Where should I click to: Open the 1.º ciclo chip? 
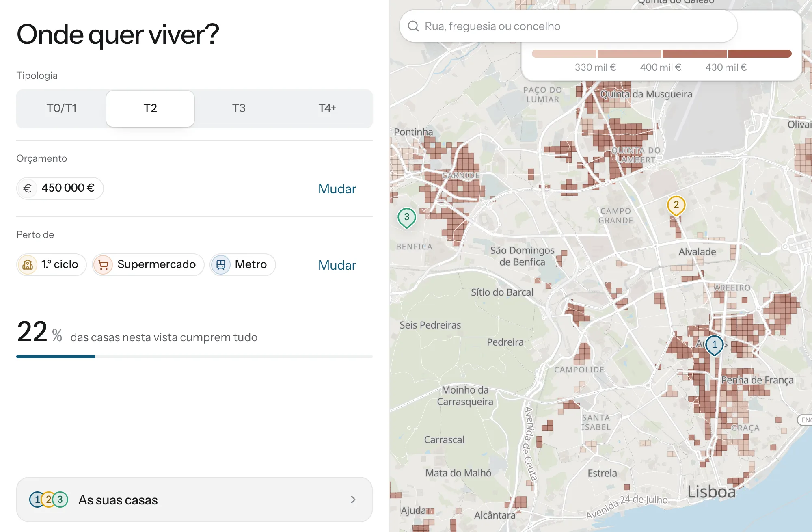click(x=52, y=265)
